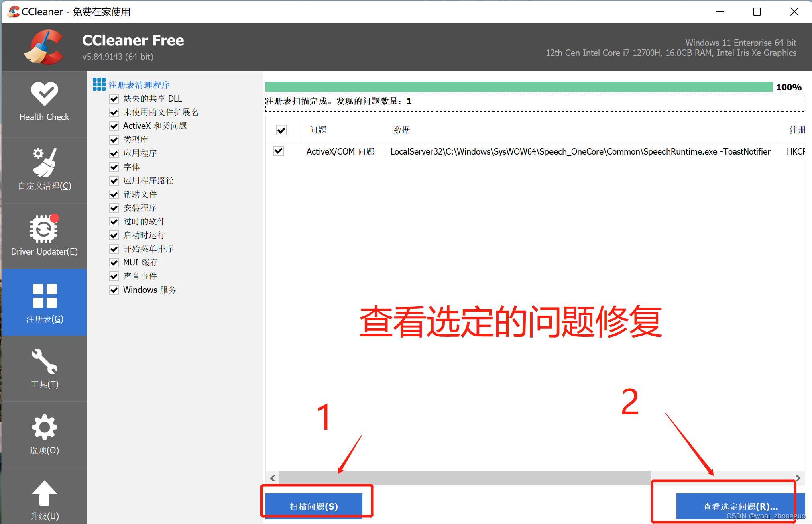Switch to Driver Updater(E) label

(x=45, y=251)
